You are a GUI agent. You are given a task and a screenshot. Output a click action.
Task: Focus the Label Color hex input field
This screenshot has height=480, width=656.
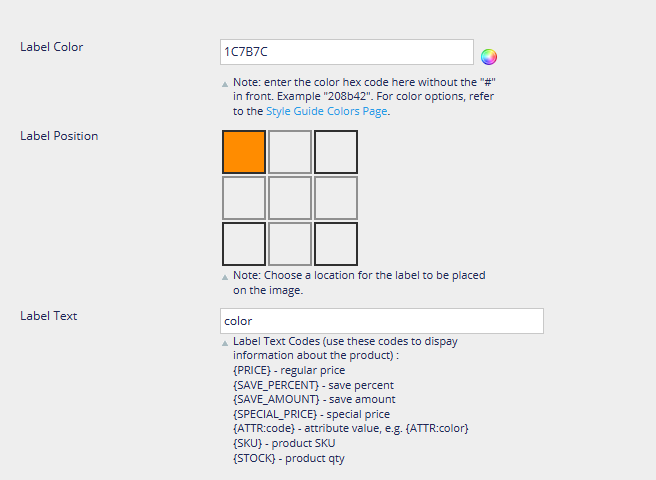346,52
